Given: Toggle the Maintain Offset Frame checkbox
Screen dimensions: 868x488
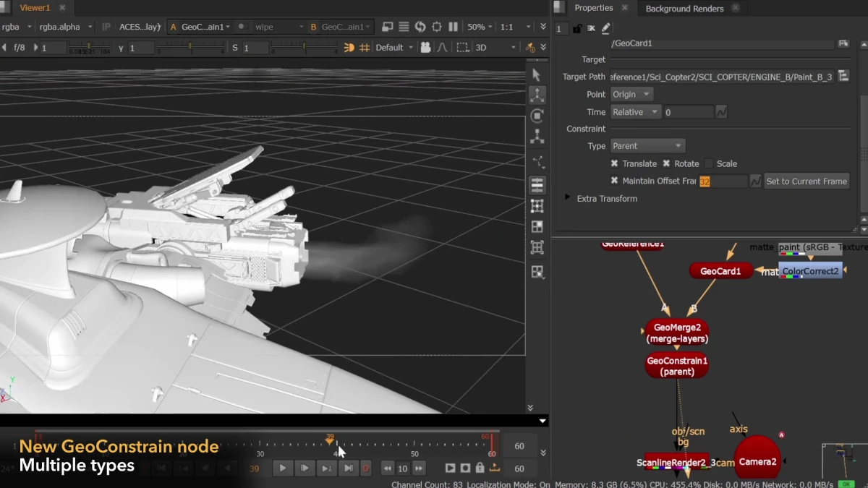Looking at the screenshot, I should tap(614, 181).
